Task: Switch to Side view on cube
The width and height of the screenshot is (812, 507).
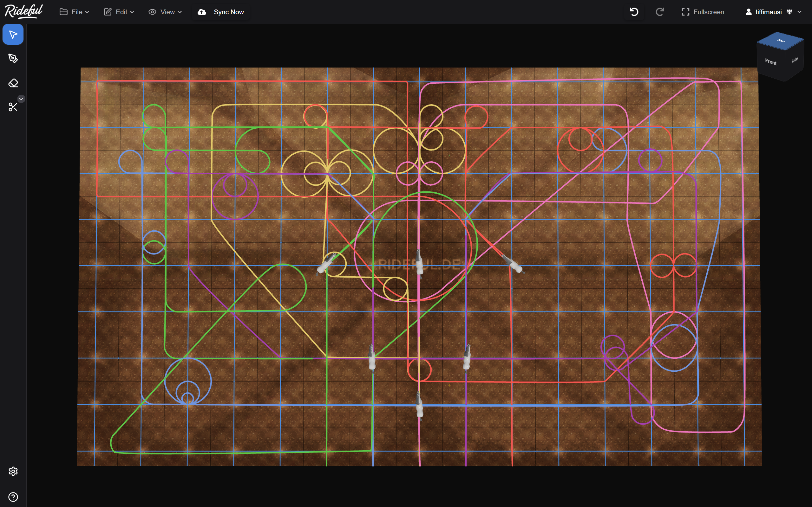Action: coord(794,60)
